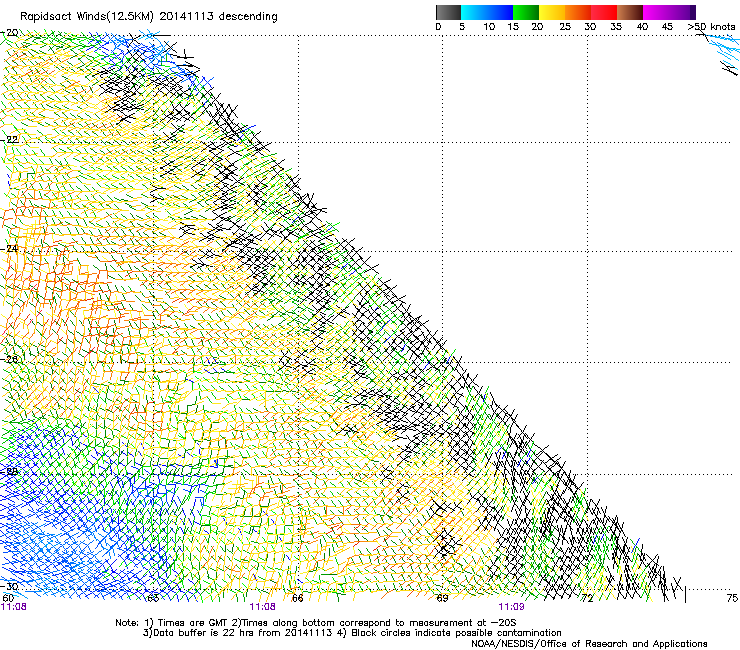Select the yellow 20-25 knots legend swatch
The height and width of the screenshot is (650, 740).
coord(552,12)
